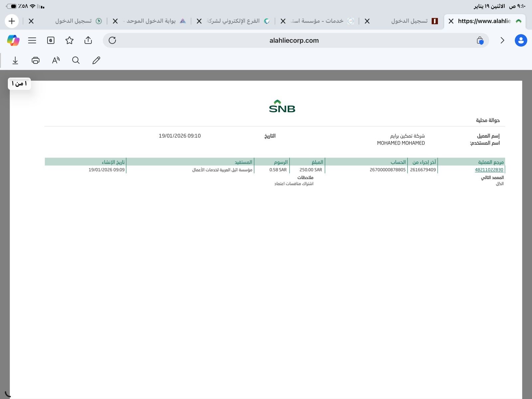Activate the pen drawing tool

(96, 60)
